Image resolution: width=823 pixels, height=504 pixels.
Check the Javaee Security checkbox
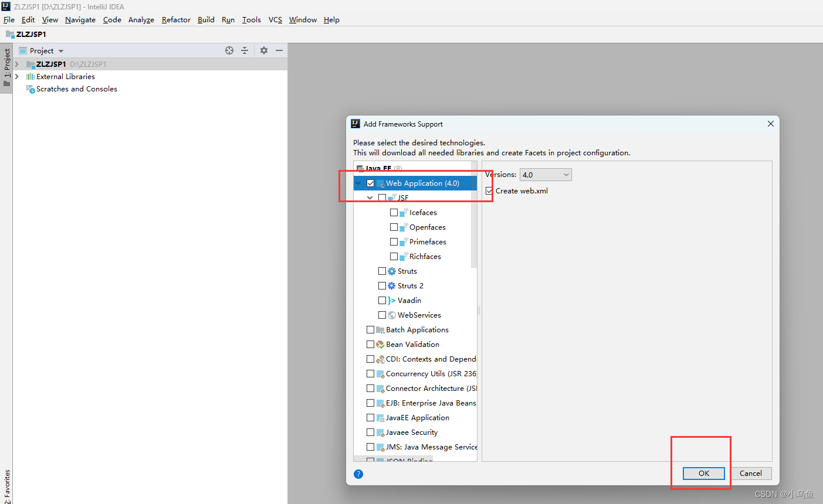[x=370, y=433]
